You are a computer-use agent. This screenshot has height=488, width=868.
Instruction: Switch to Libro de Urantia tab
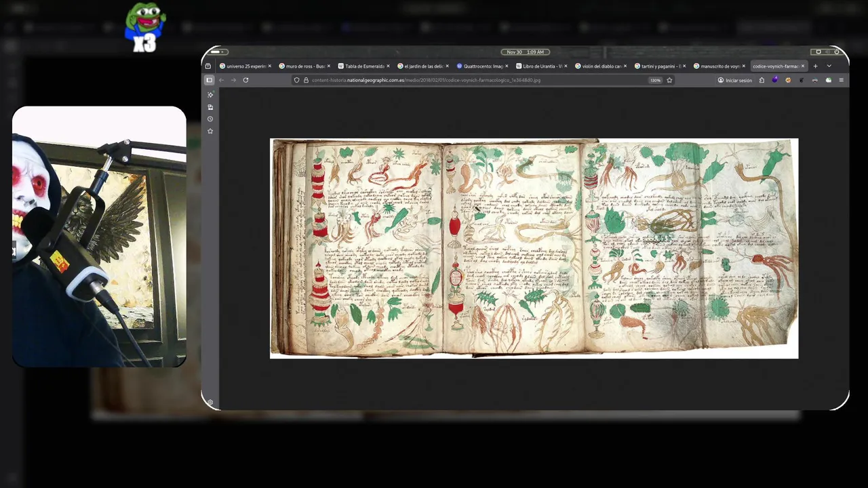tap(541, 66)
